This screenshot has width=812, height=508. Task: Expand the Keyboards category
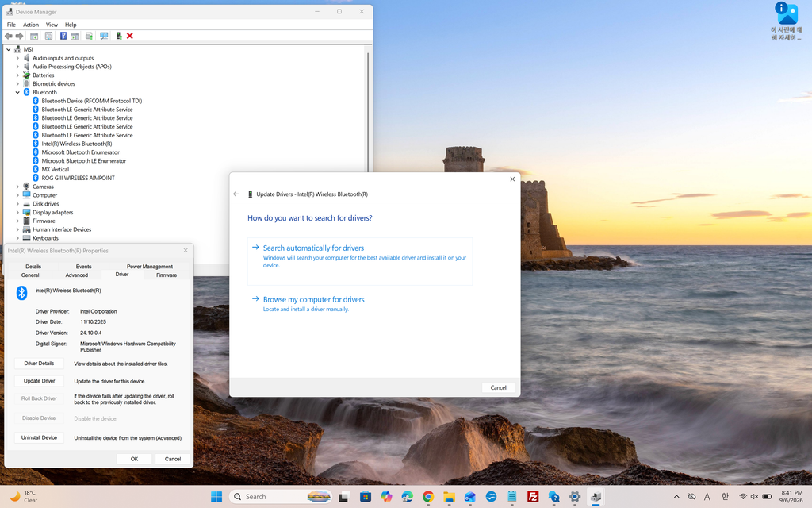[17, 238]
